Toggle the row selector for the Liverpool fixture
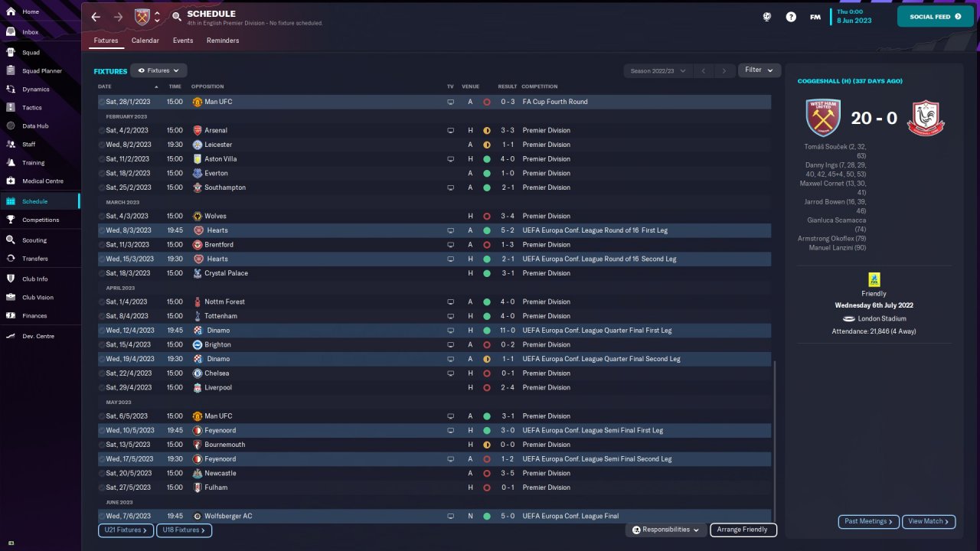The height and width of the screenshot is (551, 980). tap(102, 388)
